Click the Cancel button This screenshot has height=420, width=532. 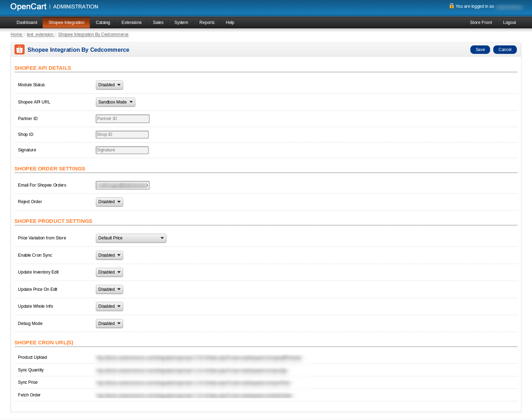[x=505, y=50]
